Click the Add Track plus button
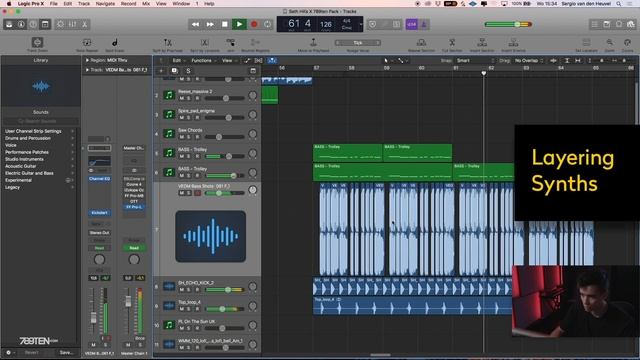The height and width of the screenshot is (360, 640). pos(161,71)
